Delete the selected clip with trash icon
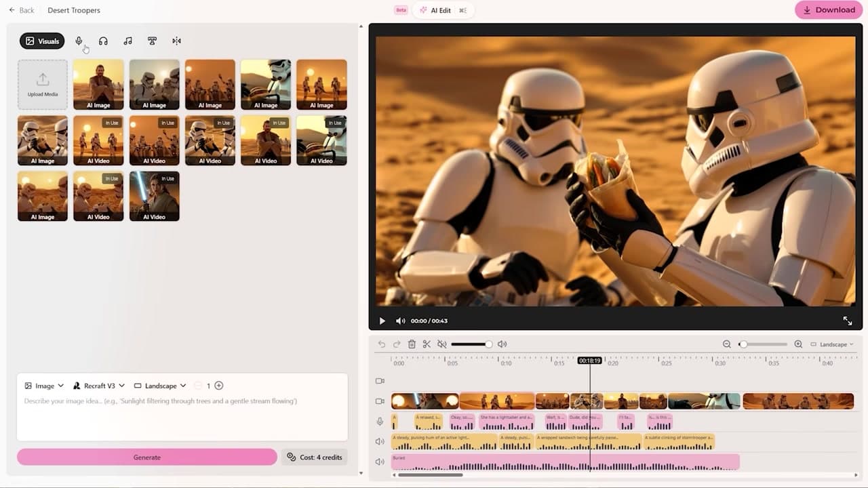The height and width of the screenshot is (488, 868). tap(412, 344)
